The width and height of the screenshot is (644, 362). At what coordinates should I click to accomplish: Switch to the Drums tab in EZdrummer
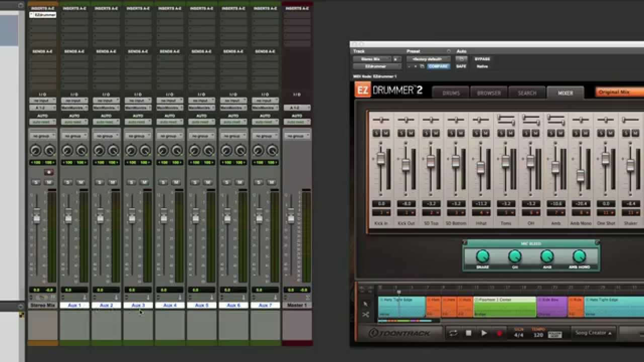coord(451,93)
